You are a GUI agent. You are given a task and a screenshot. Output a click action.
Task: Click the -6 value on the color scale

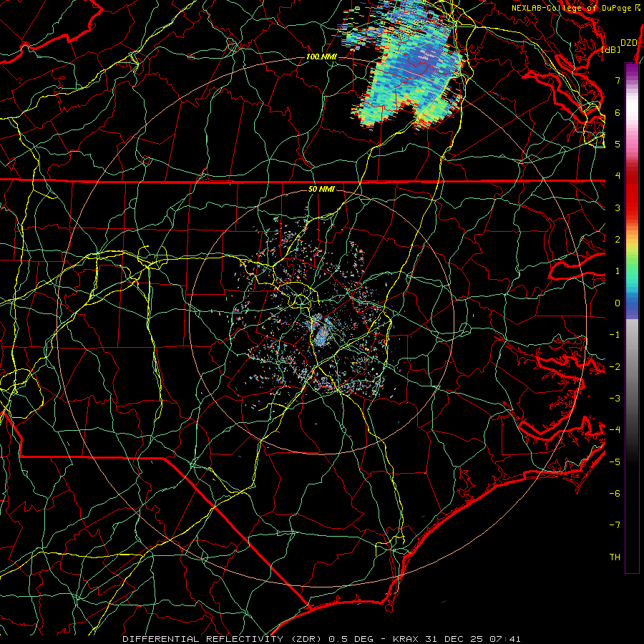(x=615, y=494)
